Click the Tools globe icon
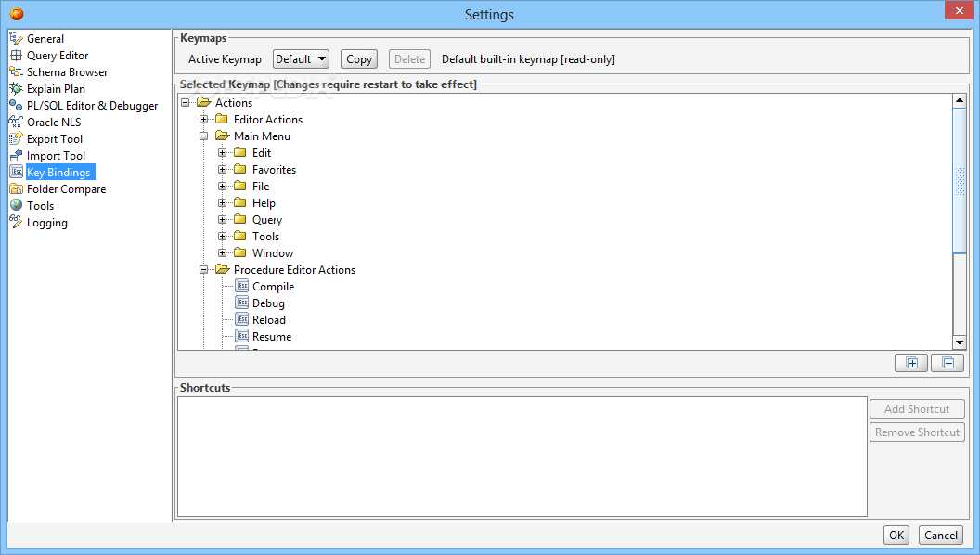Viewport: 980px width, 555px height. tap(17, 206)
